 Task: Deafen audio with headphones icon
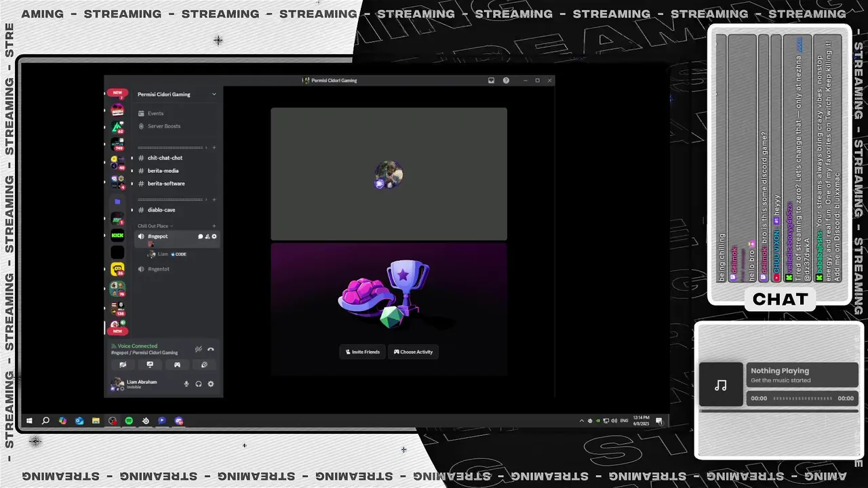click(199, 384)
